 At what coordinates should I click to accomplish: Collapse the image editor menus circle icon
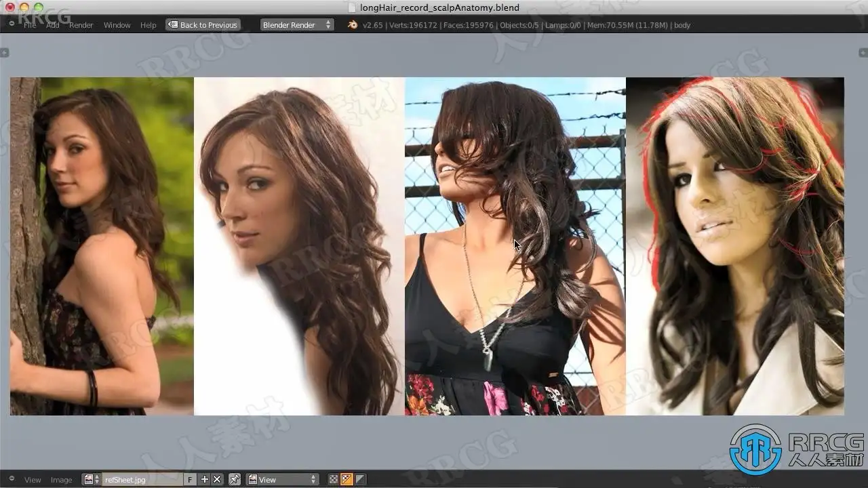pyautogui.click(x=12, y=479)
